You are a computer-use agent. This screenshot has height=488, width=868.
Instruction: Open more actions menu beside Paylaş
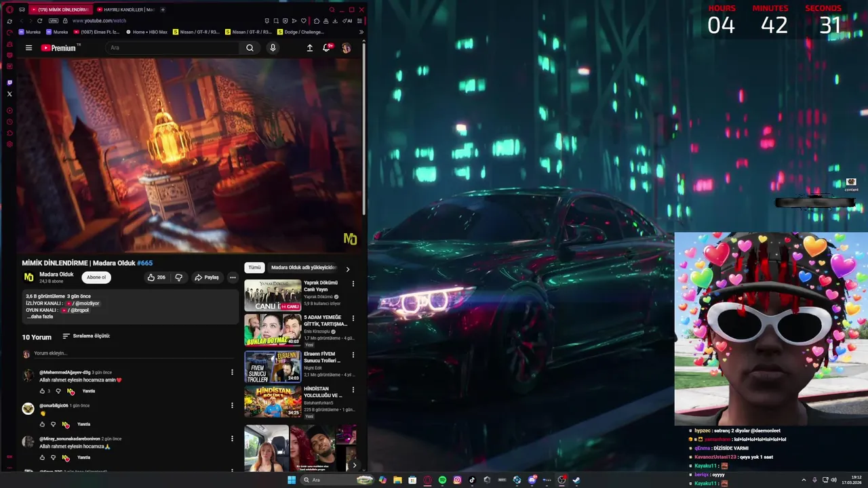(x=233, y=277)
